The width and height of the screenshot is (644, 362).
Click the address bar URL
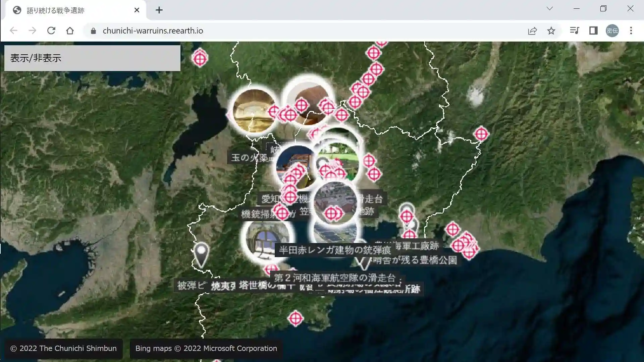coord(153,31)
